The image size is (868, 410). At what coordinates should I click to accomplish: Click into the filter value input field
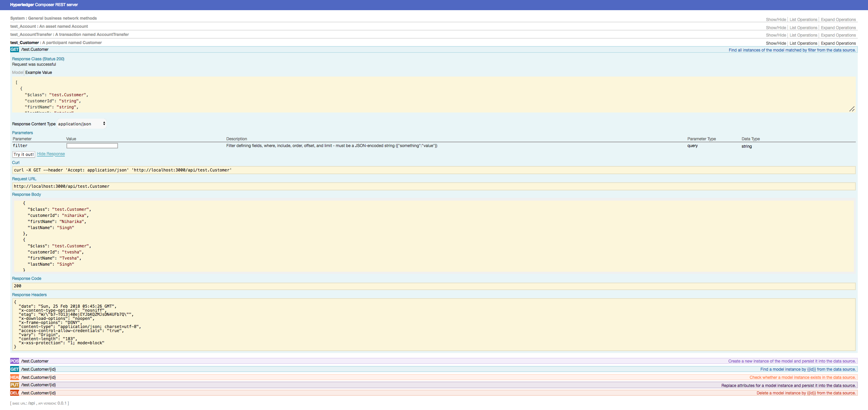click(92, 146)
